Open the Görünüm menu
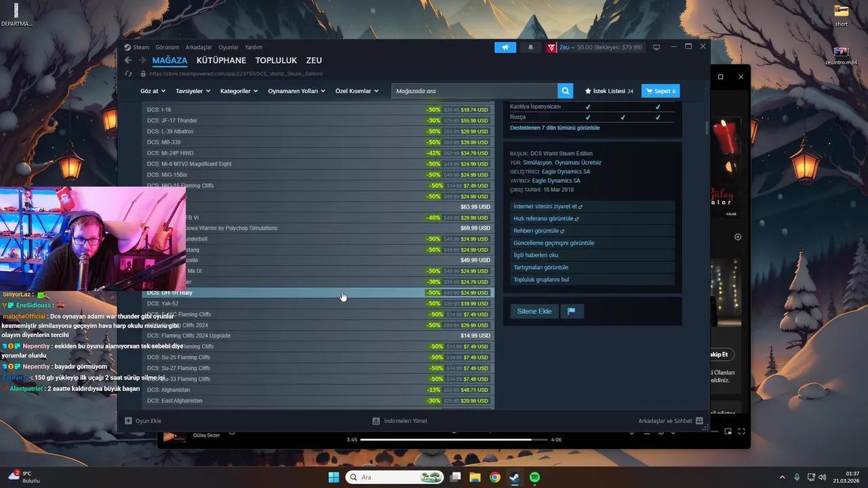Screen dimensions: 868x488 click(167, 47)
